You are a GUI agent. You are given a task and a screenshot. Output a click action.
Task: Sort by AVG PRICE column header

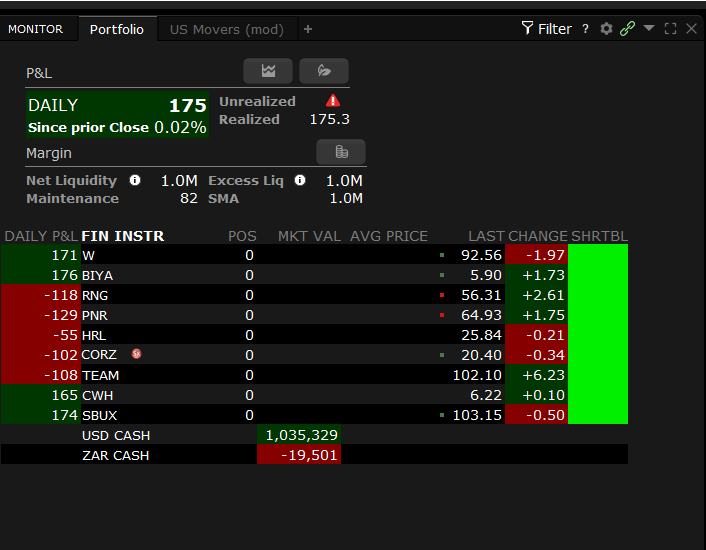tap(389, 236)
